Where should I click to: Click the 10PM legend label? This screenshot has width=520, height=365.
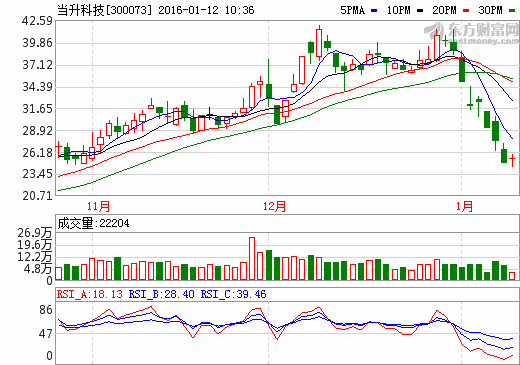click(398, 10)
